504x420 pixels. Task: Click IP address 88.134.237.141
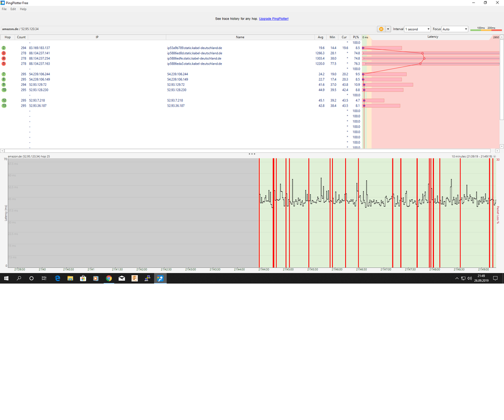(x=39, y=53)
